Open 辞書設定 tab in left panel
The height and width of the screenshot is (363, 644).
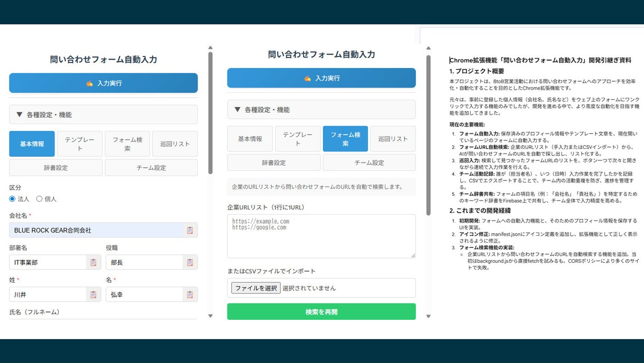(56, 168)
